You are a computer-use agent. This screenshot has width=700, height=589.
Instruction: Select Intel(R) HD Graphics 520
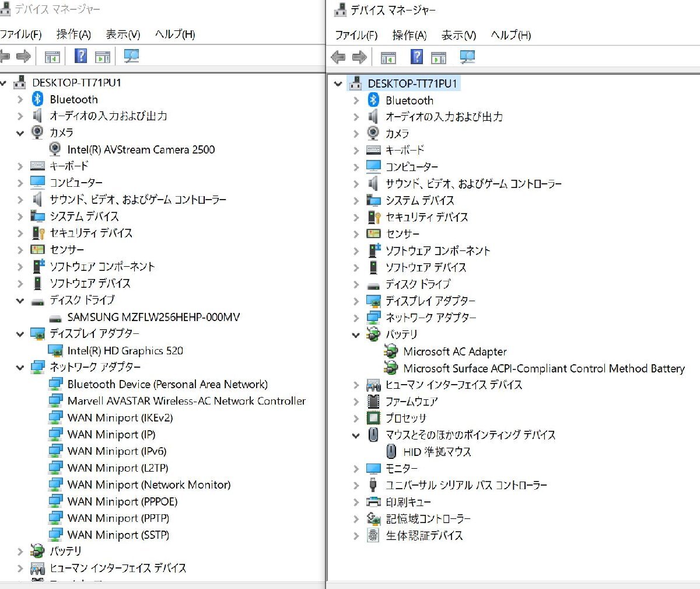point(125,351)
